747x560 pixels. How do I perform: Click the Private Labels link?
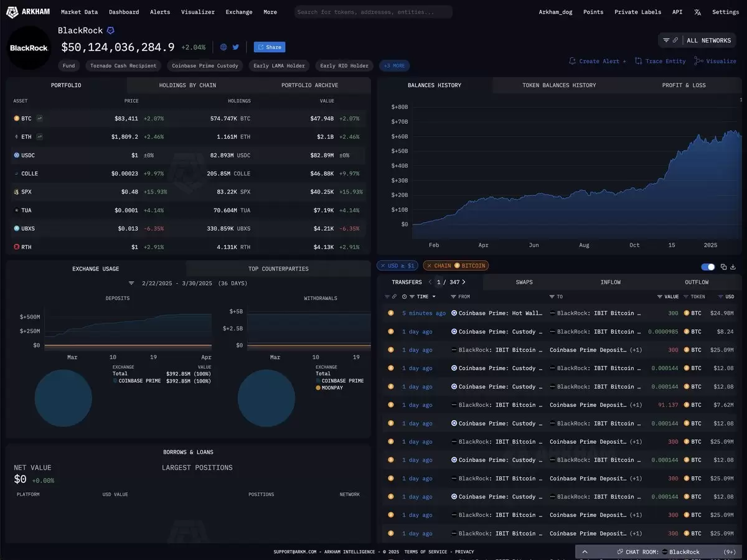point(638,12)
